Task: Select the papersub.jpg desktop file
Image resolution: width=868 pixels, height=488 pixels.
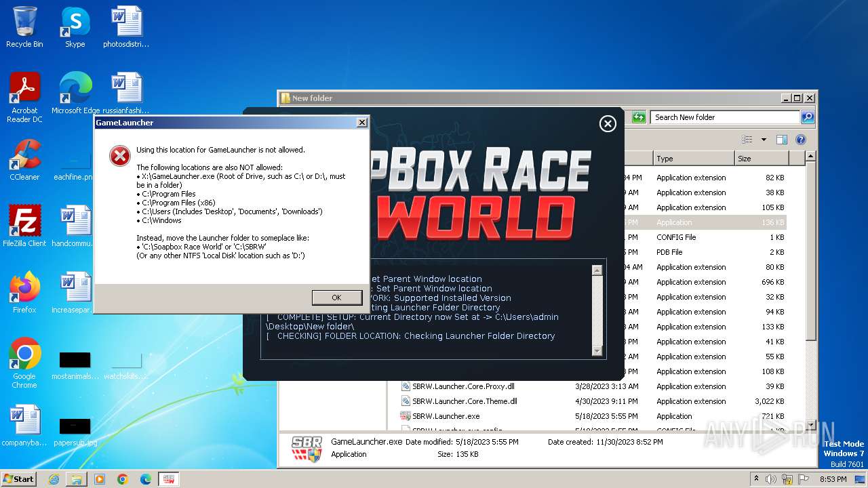Action: 75,431
